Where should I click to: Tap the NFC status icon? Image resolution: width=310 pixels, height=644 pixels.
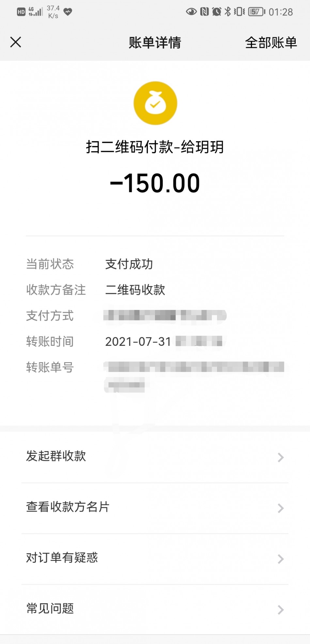pyautogui.click(x=204, y=12)
